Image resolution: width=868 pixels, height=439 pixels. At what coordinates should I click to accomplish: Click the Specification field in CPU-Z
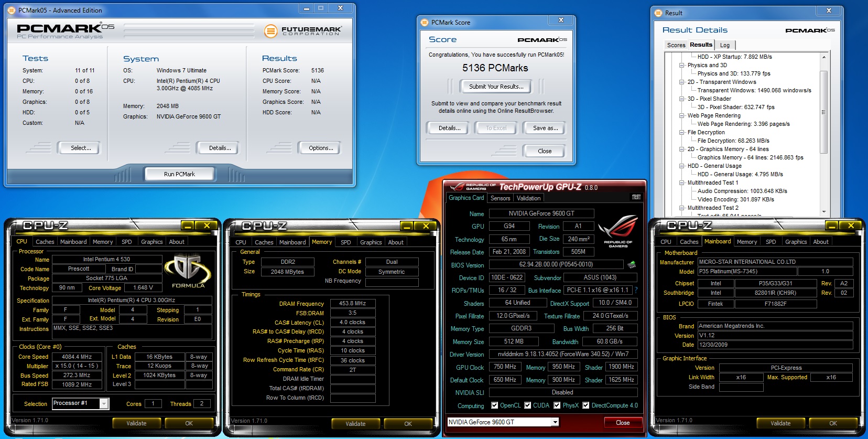(132, 301)
